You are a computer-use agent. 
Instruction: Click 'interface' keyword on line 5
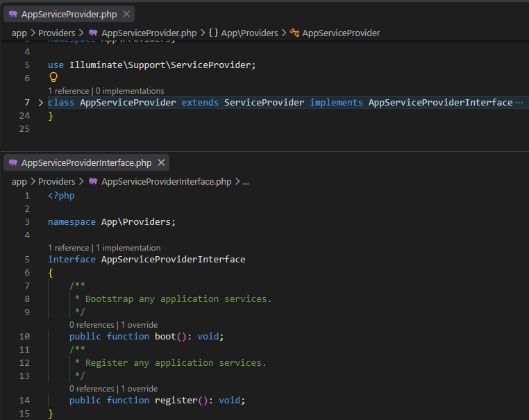tap(72, 259)
